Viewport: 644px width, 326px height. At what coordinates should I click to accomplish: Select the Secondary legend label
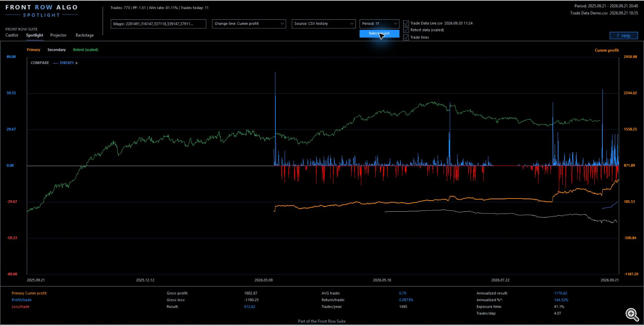(x=57, y=50)
